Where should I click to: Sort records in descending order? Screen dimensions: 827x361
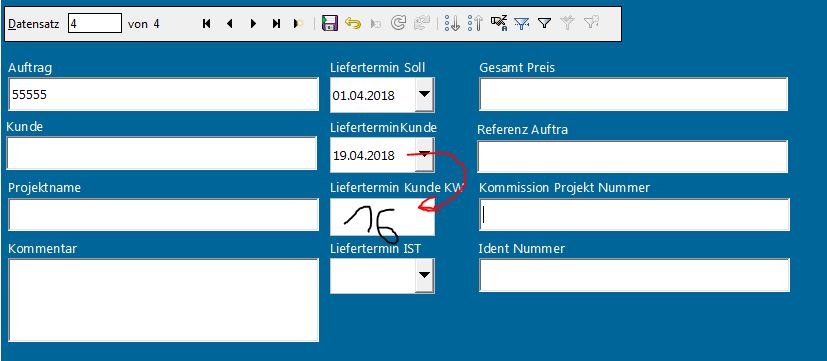click(475, 23)
